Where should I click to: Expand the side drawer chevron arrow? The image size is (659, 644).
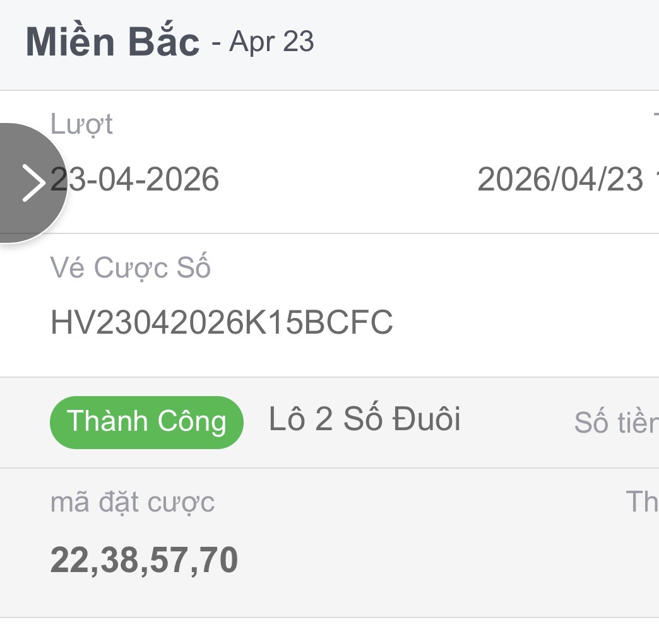pos(33,182)
